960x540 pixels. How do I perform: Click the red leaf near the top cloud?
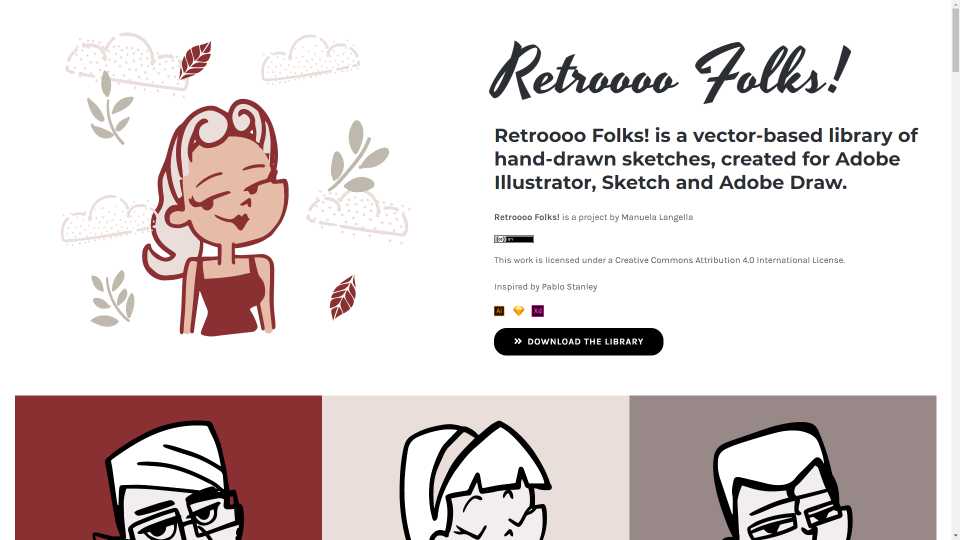click(x=195, y=61)
